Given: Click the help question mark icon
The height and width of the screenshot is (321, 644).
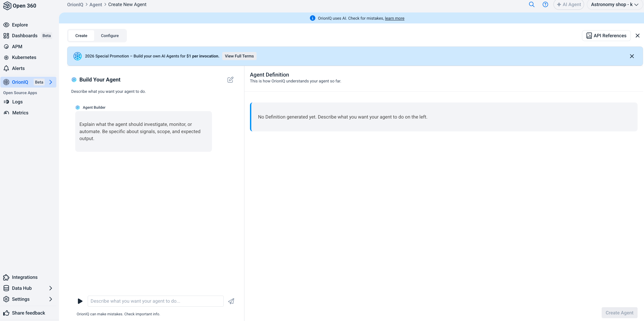Looking at the screenshot, I should [x=545, y=5].
